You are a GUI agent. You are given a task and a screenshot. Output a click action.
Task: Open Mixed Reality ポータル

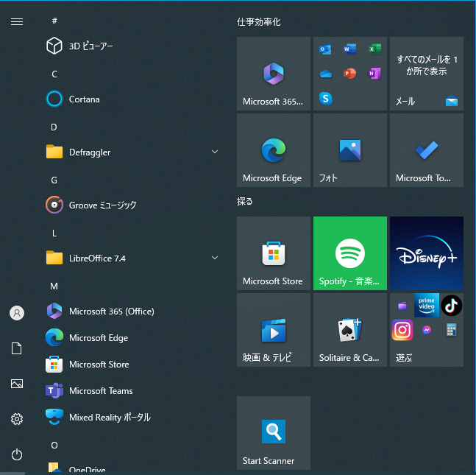point(131,417)
